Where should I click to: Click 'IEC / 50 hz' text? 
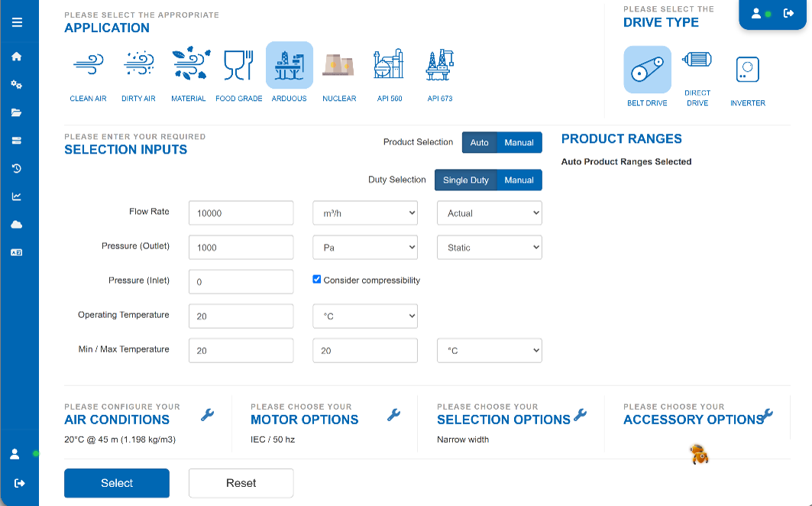(273, 440)
